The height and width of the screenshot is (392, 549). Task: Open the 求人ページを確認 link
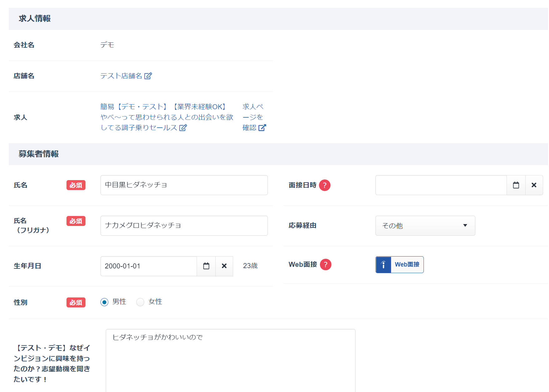point(253,117)
